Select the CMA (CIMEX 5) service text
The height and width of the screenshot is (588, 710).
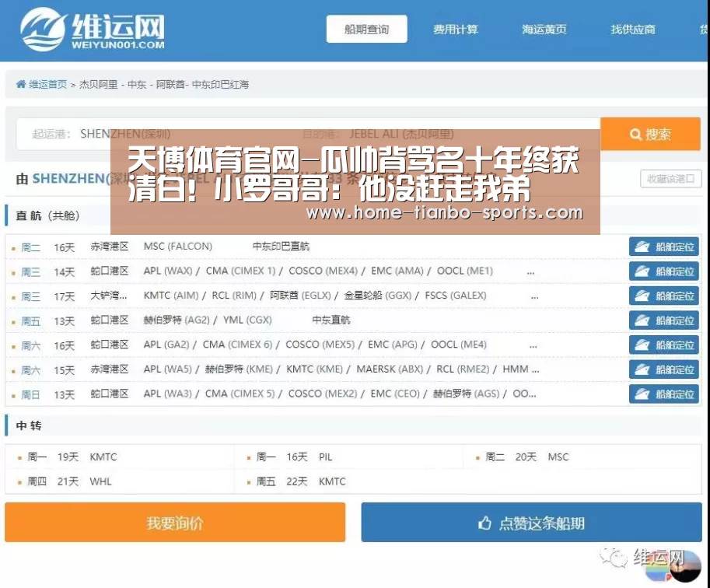[240, 394]
